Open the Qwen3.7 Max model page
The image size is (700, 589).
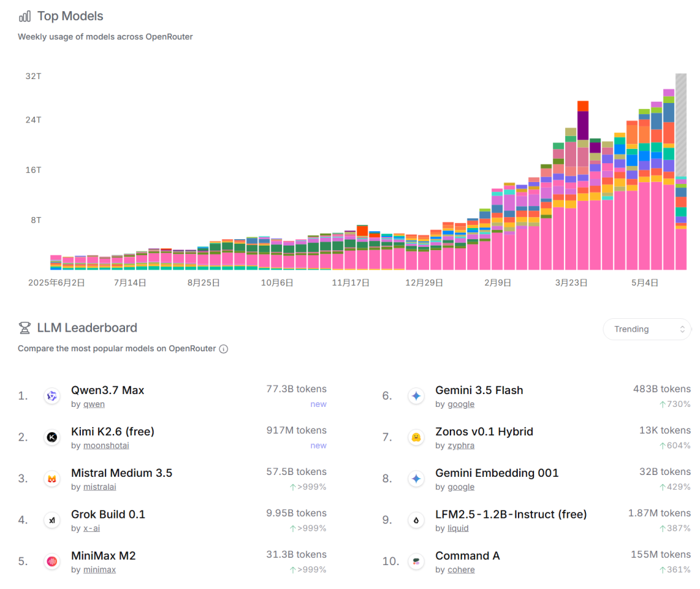point(108,391)
